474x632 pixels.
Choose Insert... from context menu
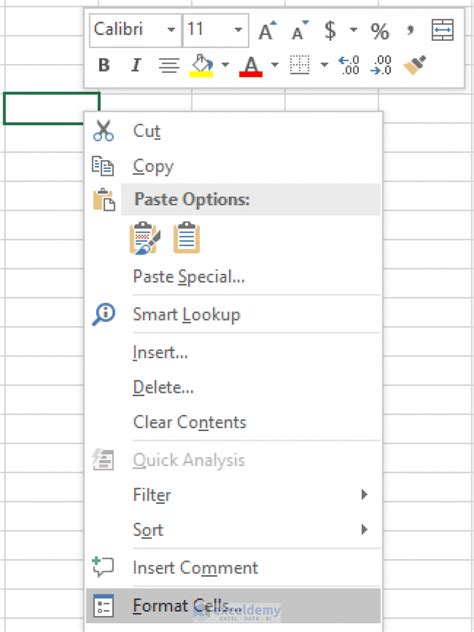[233, 353]
